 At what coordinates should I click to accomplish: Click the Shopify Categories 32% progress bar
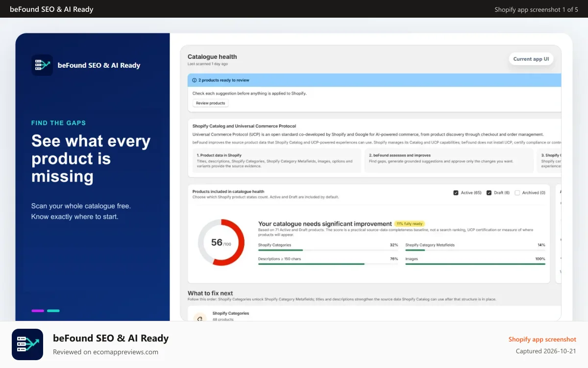pos(328,250)
